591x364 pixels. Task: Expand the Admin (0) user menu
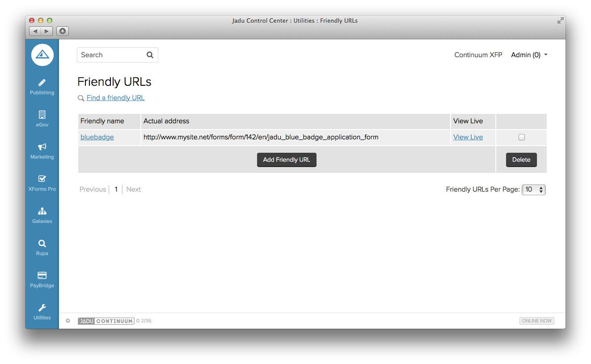coord(529,55)
